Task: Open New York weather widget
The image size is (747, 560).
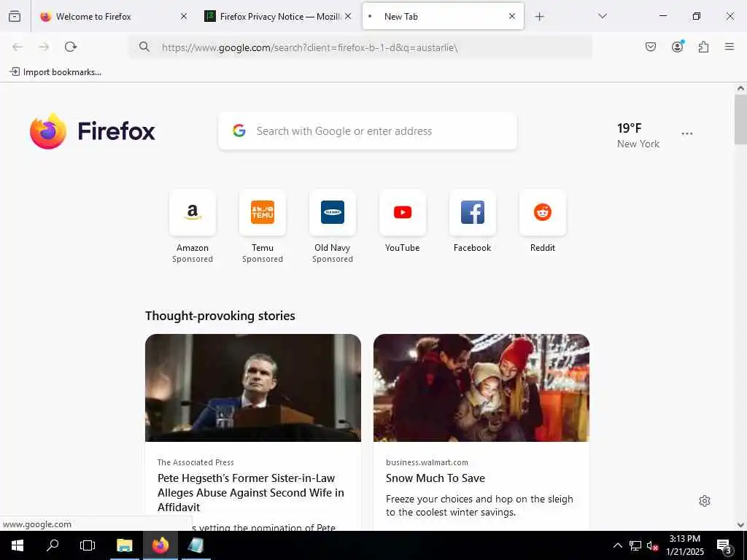Action: click(x=638, y=135)
